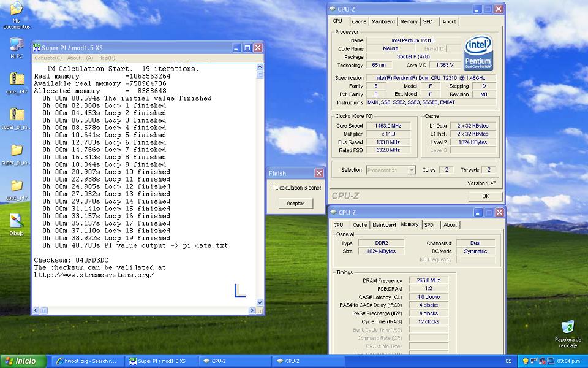Open the Calculate(C) menu

pyautogui.click(x=48, y=58)
